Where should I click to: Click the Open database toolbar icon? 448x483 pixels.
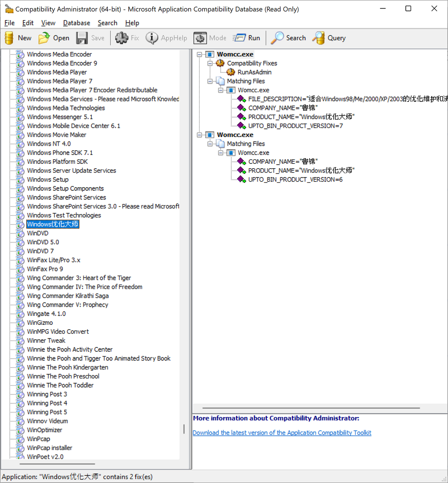(44, 38)
